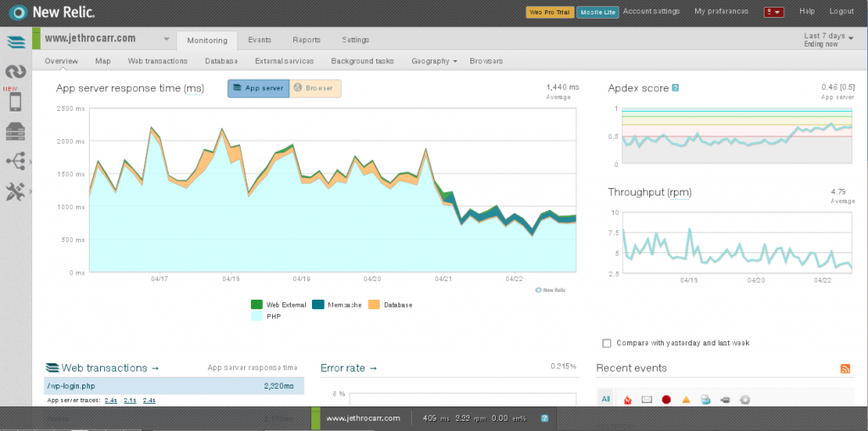Filter events by the envelope icon

(647, 400)
